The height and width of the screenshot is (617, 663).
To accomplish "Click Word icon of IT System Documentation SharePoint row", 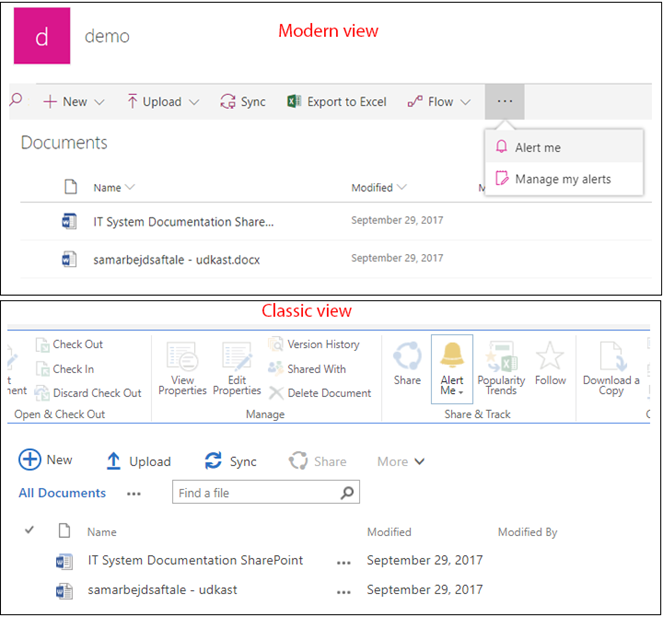I will [x=64, y=561].
